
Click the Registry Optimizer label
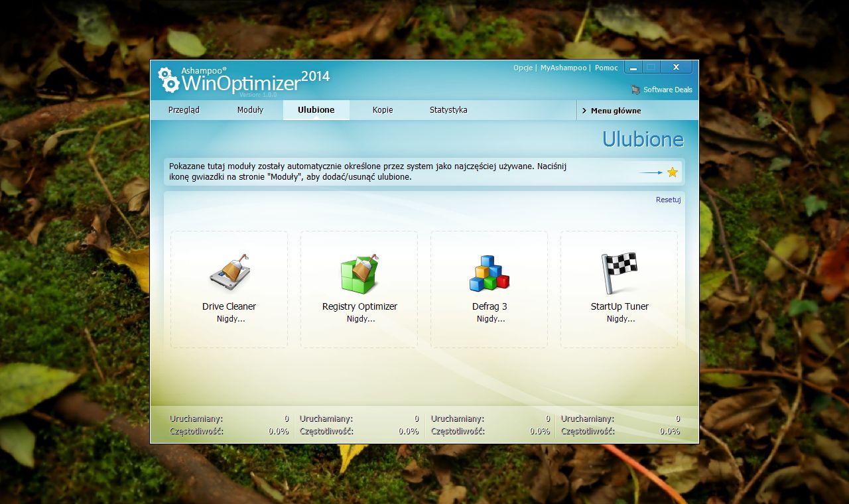click(359, 306)
